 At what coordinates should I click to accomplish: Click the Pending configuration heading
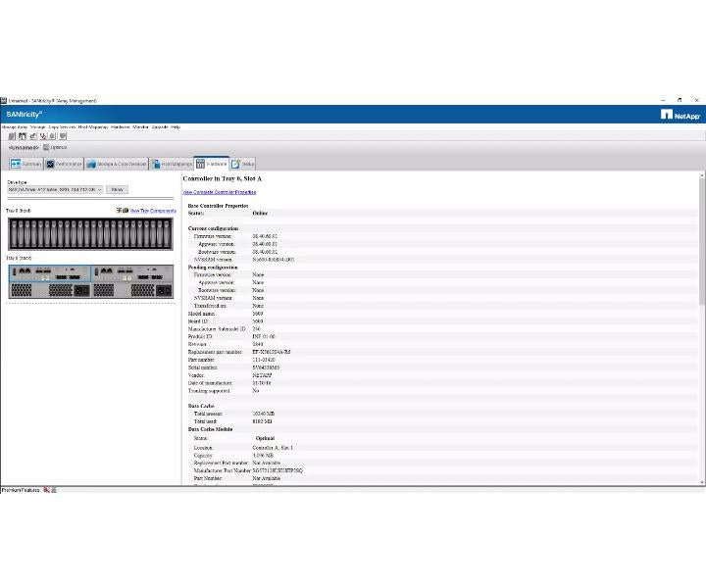(x=213, y=268)
